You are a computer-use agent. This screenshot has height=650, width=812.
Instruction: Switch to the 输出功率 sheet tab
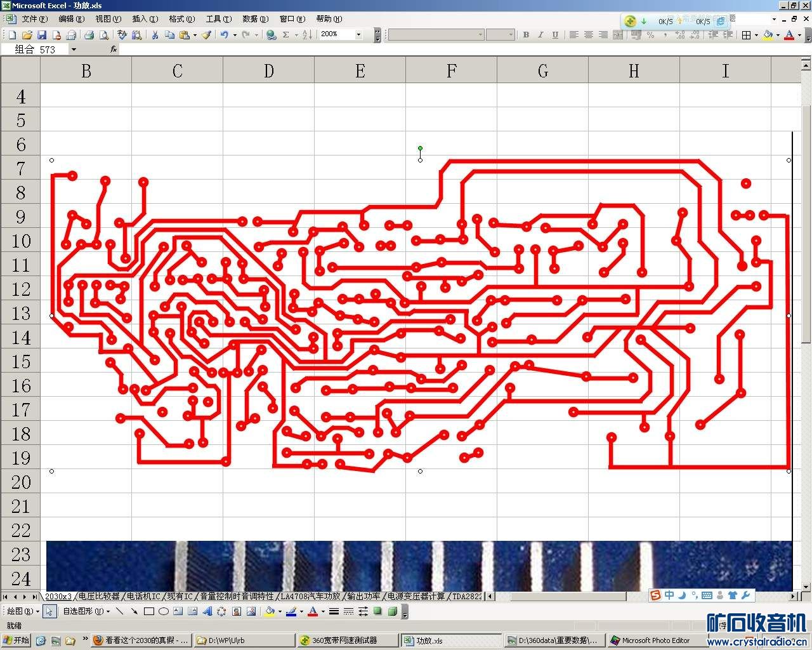[x=363, y=597]
